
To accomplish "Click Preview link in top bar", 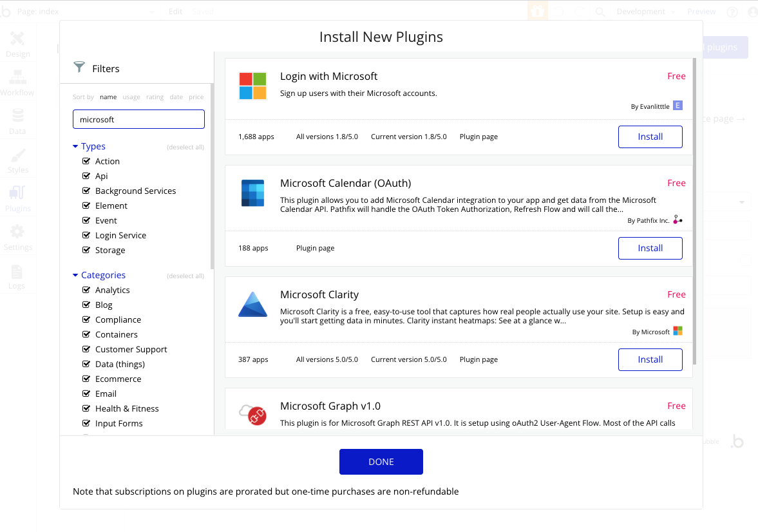I will coord(701,12).
